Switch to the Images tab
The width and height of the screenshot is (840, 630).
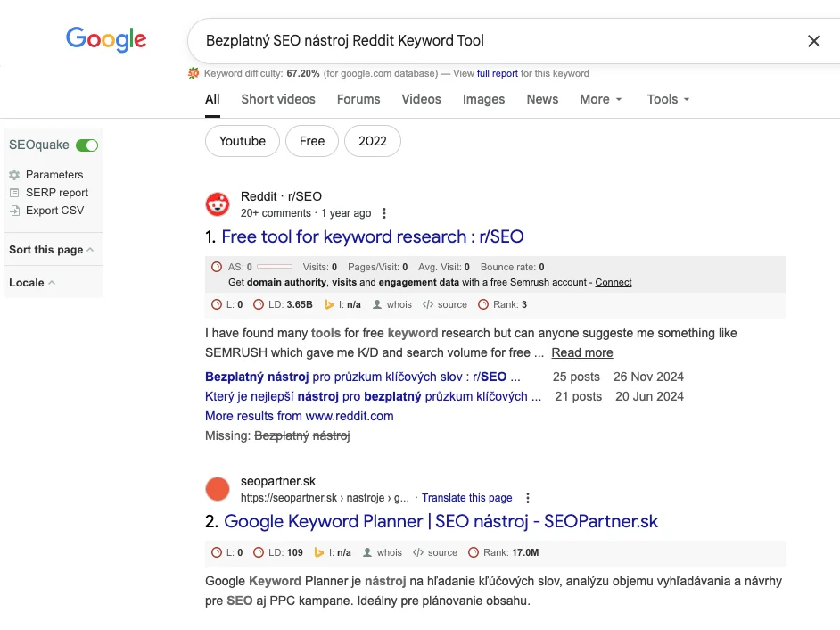point(483,99)
